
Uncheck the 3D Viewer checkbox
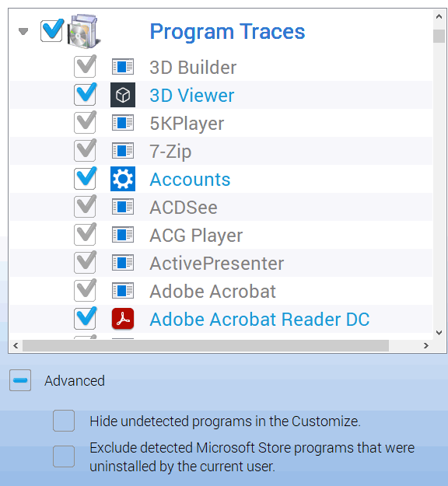coord(85,94)
